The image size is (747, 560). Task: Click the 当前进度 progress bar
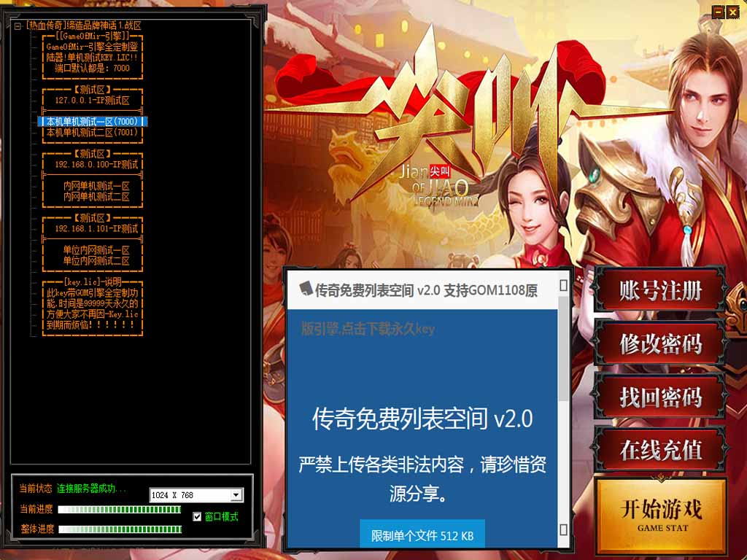pos(120,510)
